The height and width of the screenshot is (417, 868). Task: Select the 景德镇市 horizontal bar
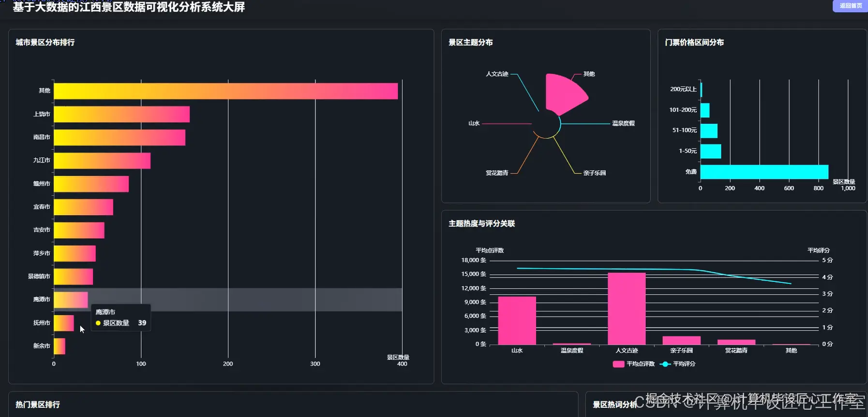coord(73,277)
